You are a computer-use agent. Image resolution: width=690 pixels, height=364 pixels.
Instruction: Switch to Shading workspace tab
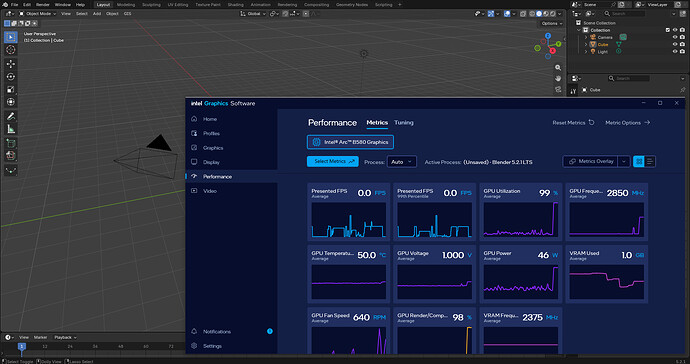point(235,4)
